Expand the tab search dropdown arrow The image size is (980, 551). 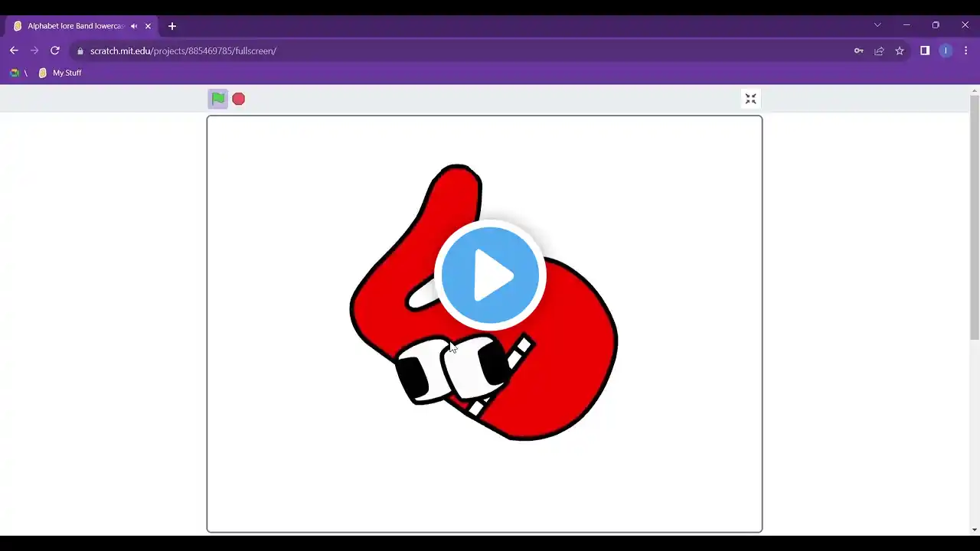click(x=877, y=25)
